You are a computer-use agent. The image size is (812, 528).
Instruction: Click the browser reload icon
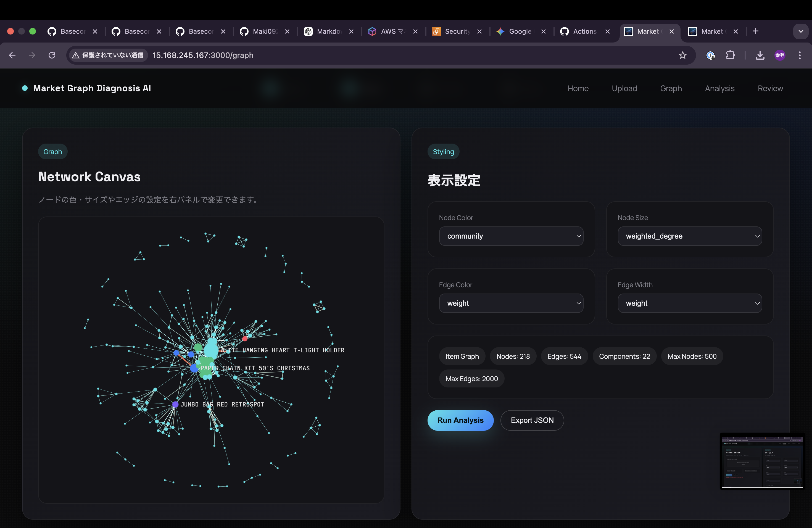(x=52, y=55)
